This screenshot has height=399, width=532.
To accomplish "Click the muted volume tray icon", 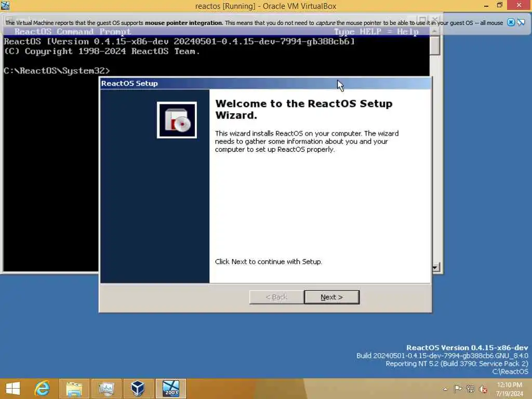I will click(x=483, y=389).
